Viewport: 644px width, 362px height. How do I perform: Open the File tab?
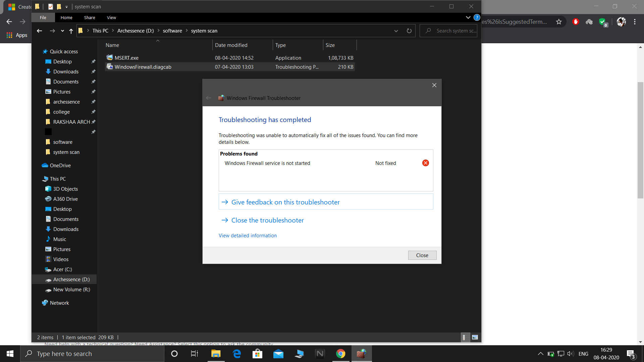[43, 17]
